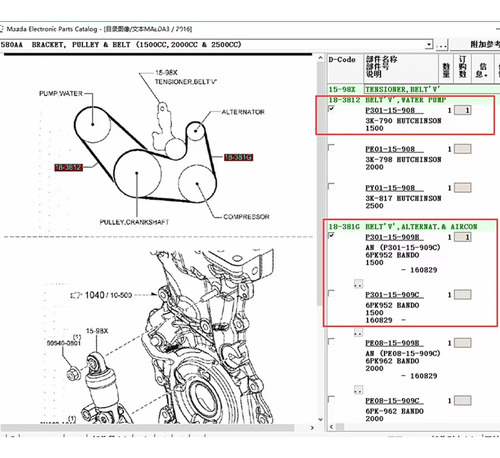
Task: Click the D-Code column header
Action: (x=342, y=60)
